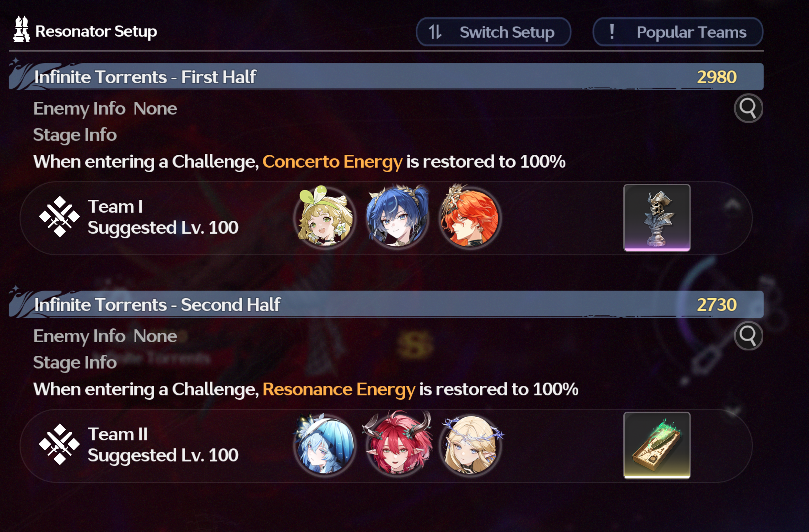
Task: Select the blonde green-bow resonator in Team I
Action: [325, 217]
